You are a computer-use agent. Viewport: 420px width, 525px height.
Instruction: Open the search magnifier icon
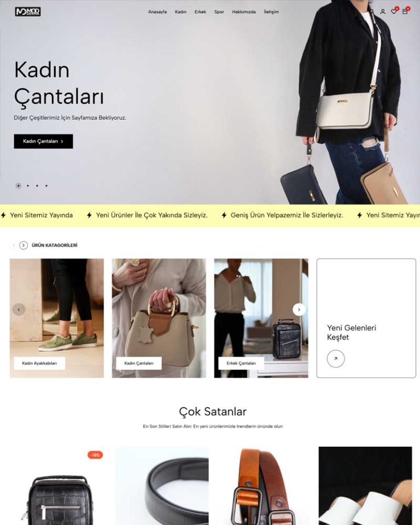[371, 11]
